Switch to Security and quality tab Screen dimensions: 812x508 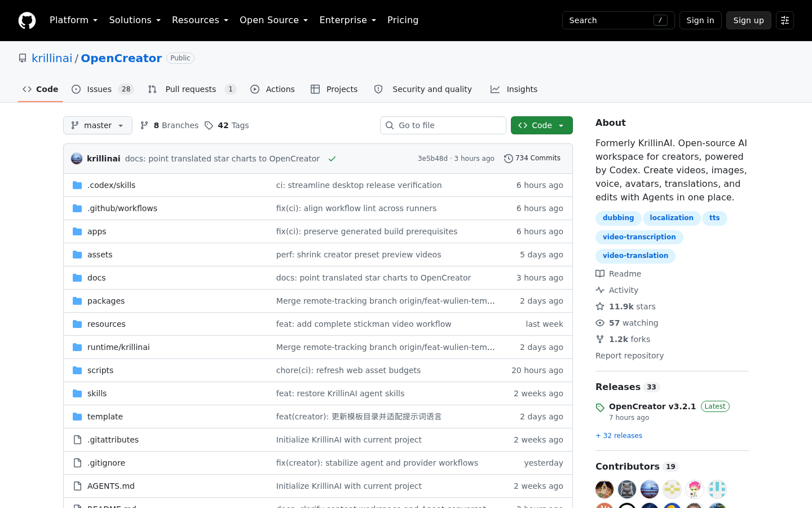[423, 89]
